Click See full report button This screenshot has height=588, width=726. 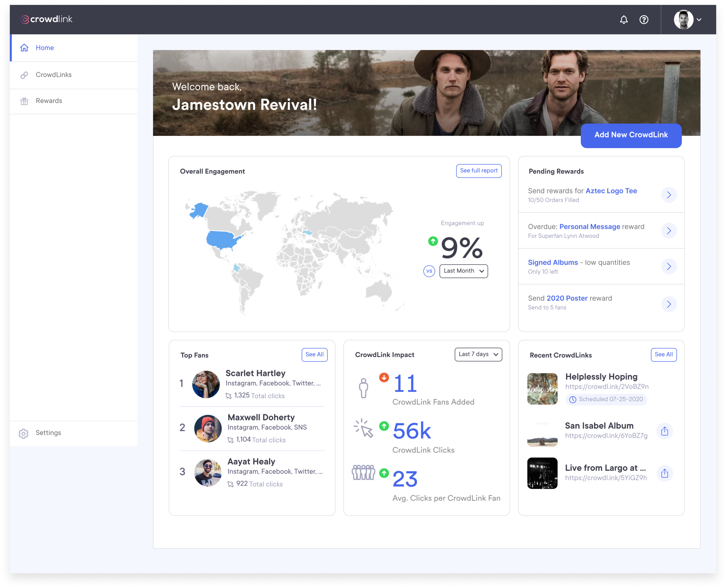click(x=478, y=171)
